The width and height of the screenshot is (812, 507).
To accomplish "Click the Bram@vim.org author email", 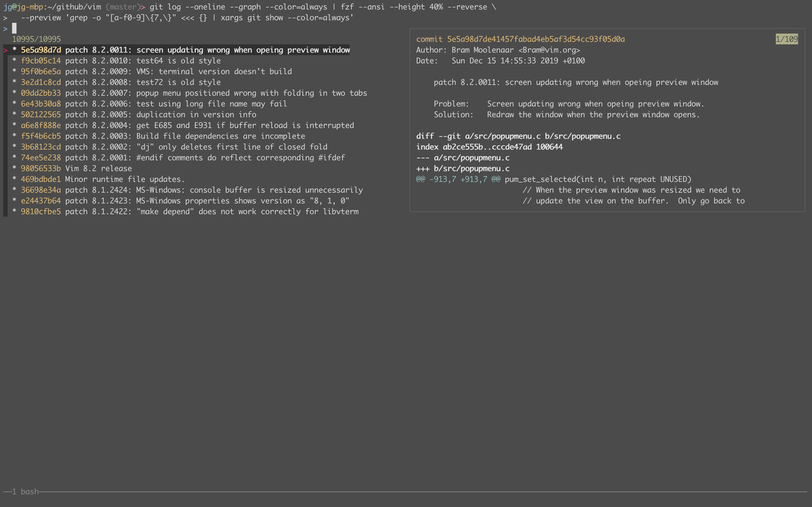I will (x=550, y=50).
